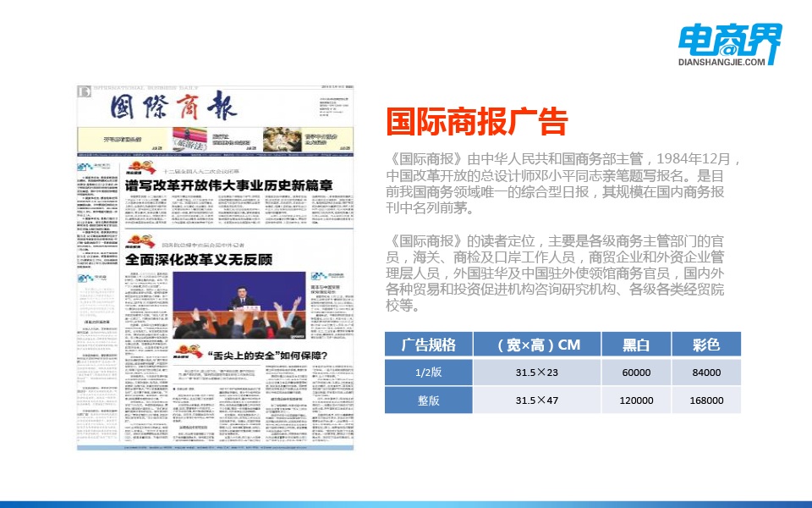Click the 1/2版 row label
Viewport: 812px width, 508px height.
click(429, 373)
